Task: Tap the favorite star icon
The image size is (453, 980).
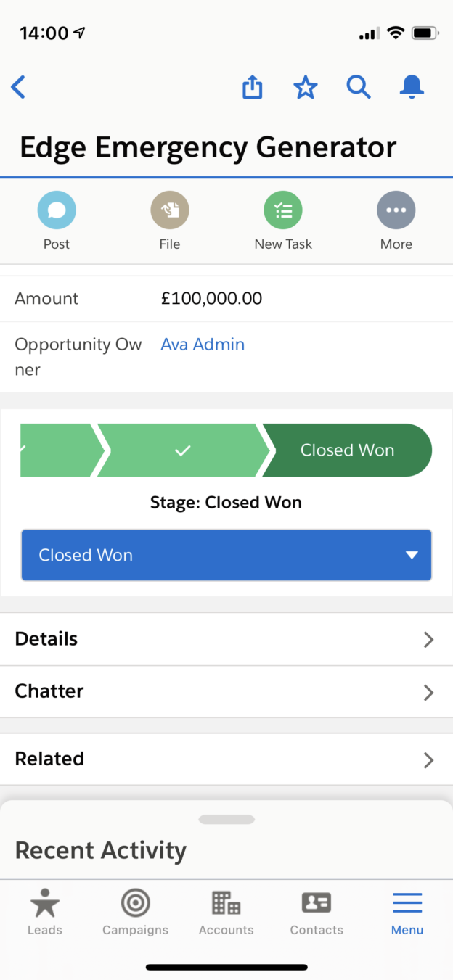Action: click(x=306, y=87)
